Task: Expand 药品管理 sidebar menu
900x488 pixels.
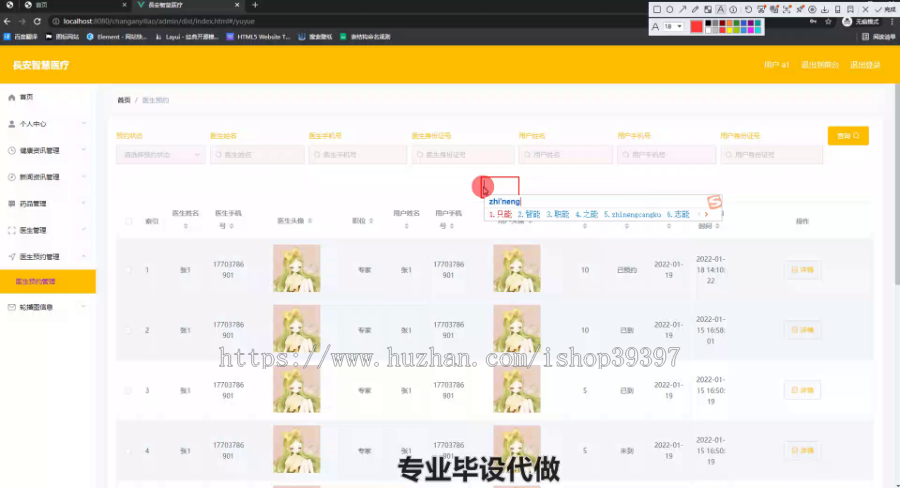Action: 48,203
